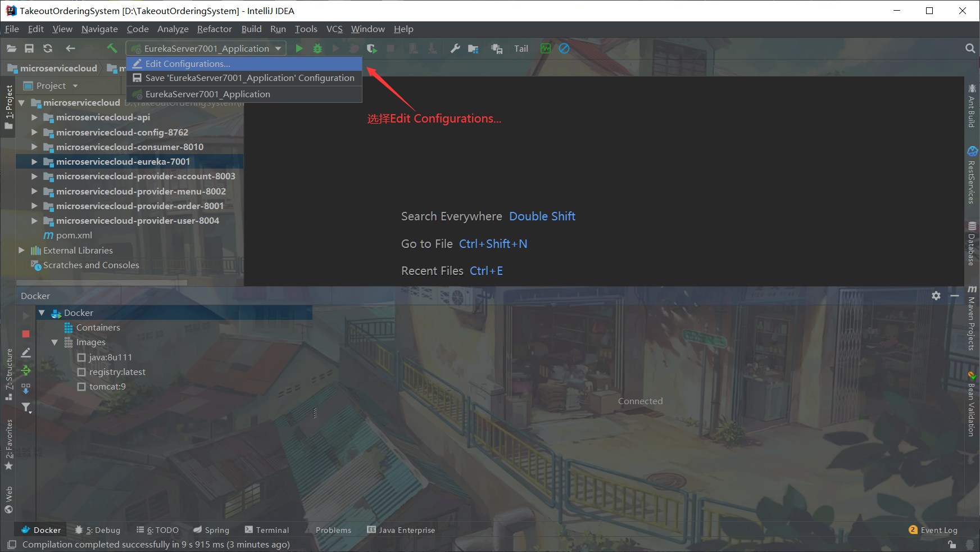
Task: Start debugging with the Debug icon
Action: (317, 48)
